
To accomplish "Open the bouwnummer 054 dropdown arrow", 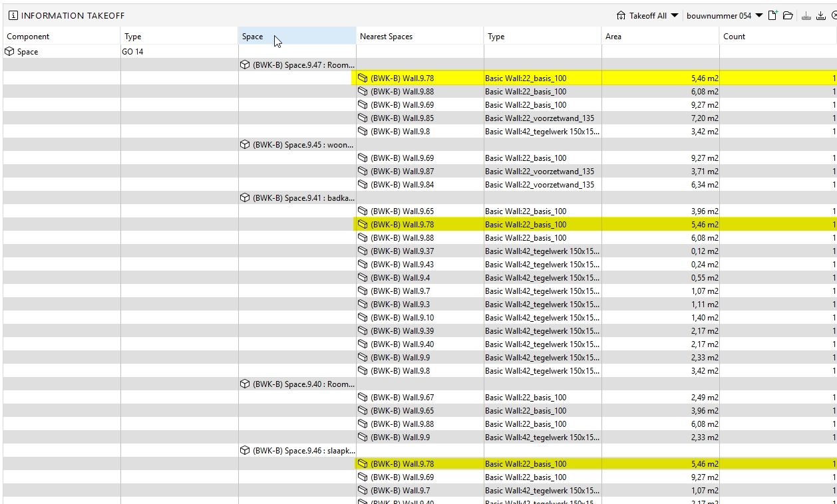I will click(758, 15).
